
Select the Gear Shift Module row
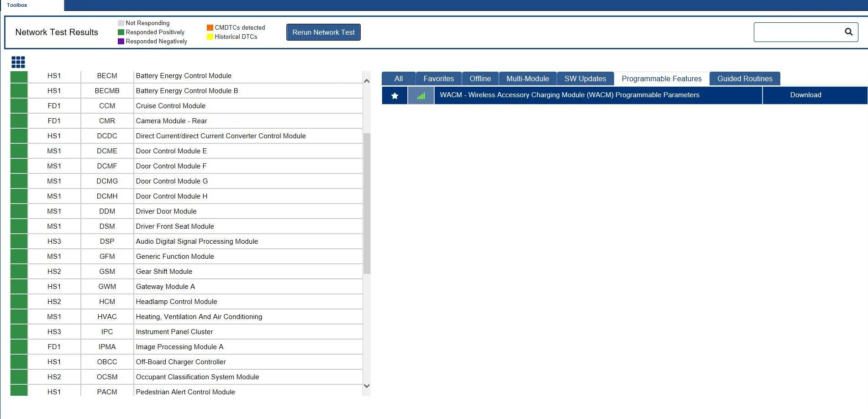pyautogui.click(x=186, y=272)
